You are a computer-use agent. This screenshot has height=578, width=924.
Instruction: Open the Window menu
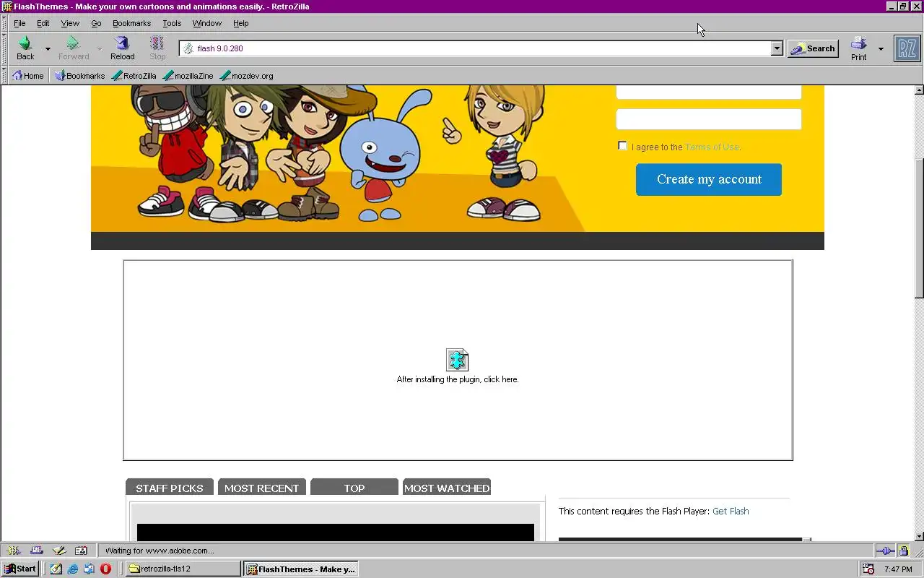pyautogui.click(x=207, y=23)
